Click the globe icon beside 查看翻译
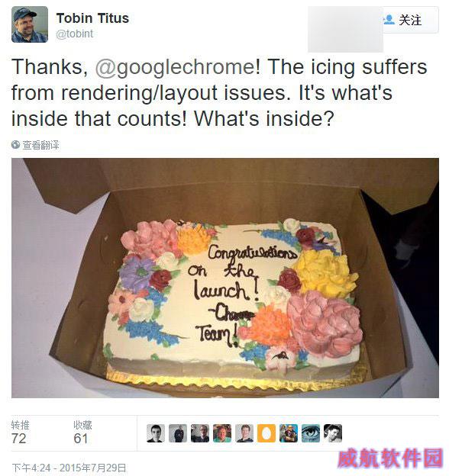This screenshot has height=476, width=449. (15, 145)
